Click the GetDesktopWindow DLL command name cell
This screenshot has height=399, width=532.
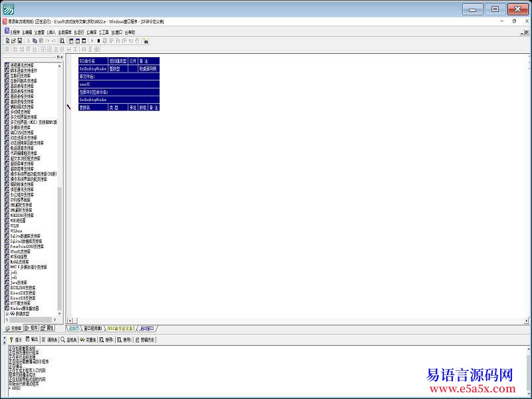(92, 68)
